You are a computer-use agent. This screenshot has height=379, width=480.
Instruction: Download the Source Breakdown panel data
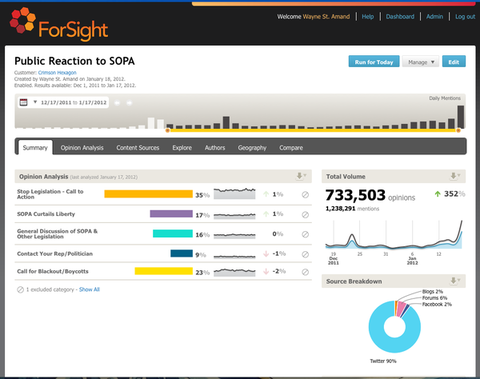pos(455,281)
